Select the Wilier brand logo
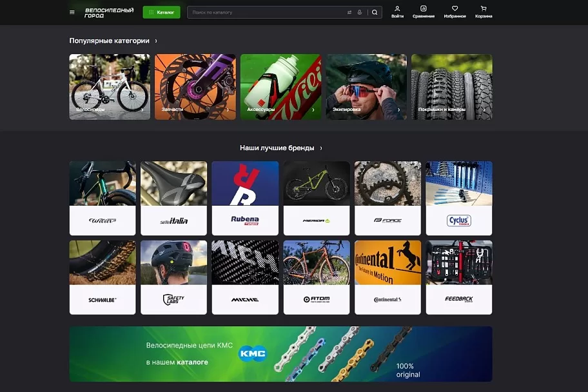Screen dimensions: 588x392 click(x=103, y=220)
